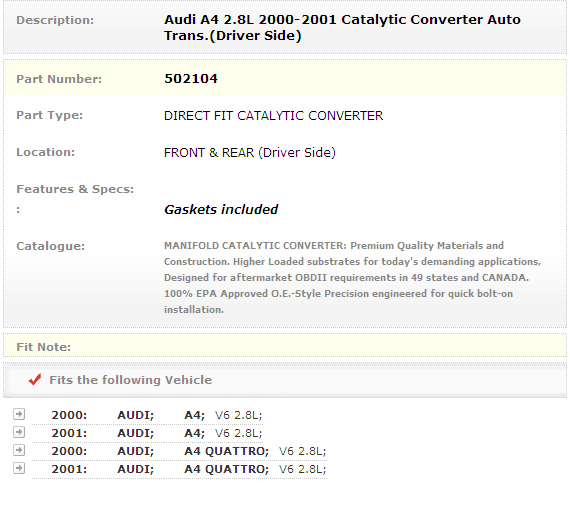Click the FRONT & REAR (Driver Side) location
Image resolution: width=570 pixels, height=519 pixels.
(x=250, y=152)
